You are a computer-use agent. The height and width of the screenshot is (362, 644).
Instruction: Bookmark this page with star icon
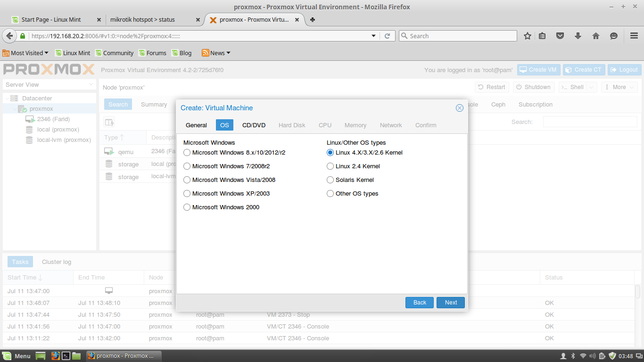coord(528,36)
